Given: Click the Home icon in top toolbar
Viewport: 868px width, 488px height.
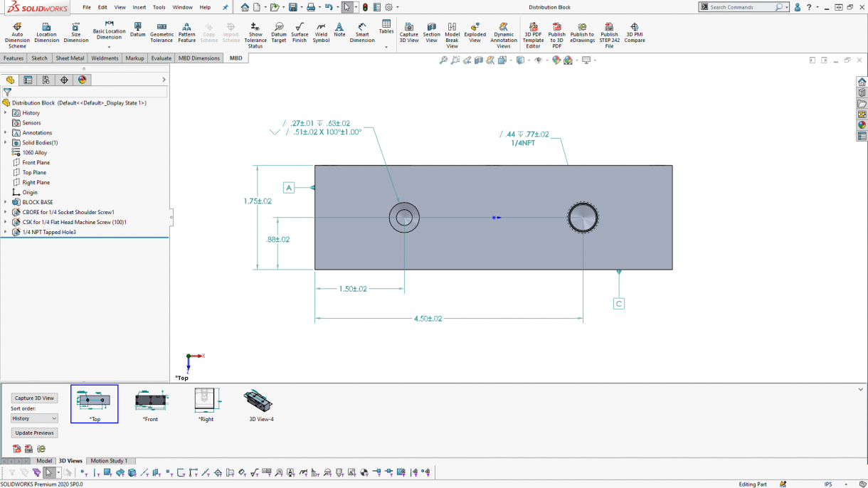Looking at the screenshot, I should [x=245, y=7].
